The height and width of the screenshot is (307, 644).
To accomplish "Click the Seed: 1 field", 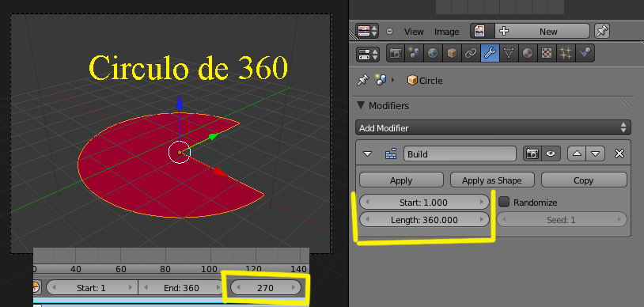I will pos(562,219).
